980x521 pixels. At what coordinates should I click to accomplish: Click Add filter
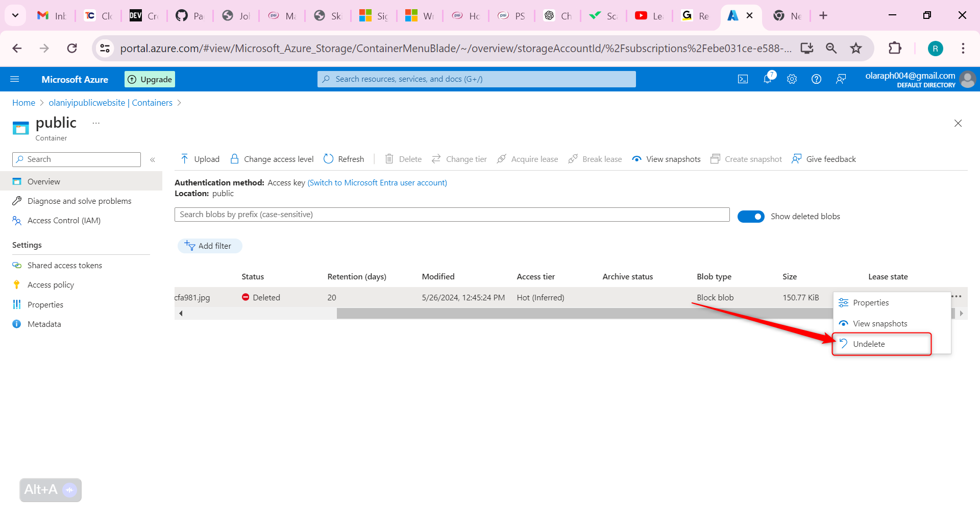[209, 246]
